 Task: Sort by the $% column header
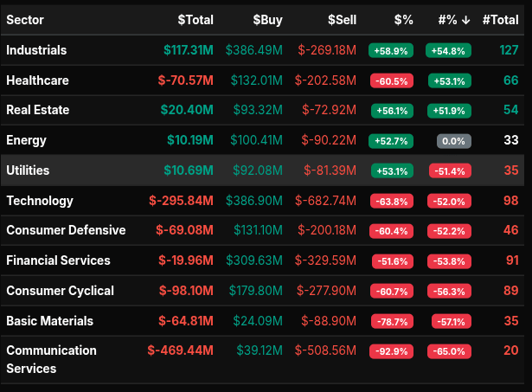[403, 20]
